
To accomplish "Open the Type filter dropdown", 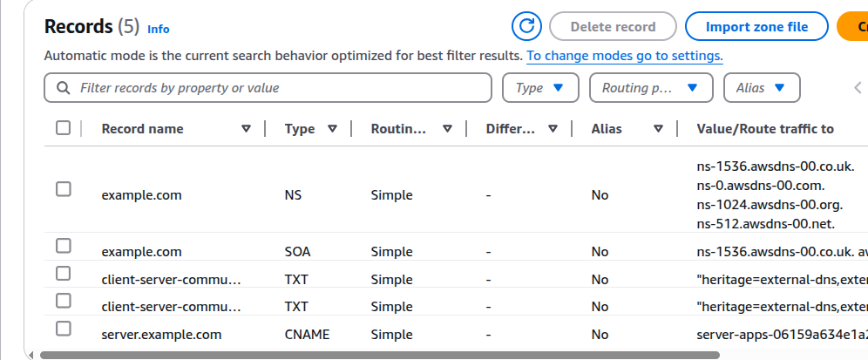I will tap(540, 87).
